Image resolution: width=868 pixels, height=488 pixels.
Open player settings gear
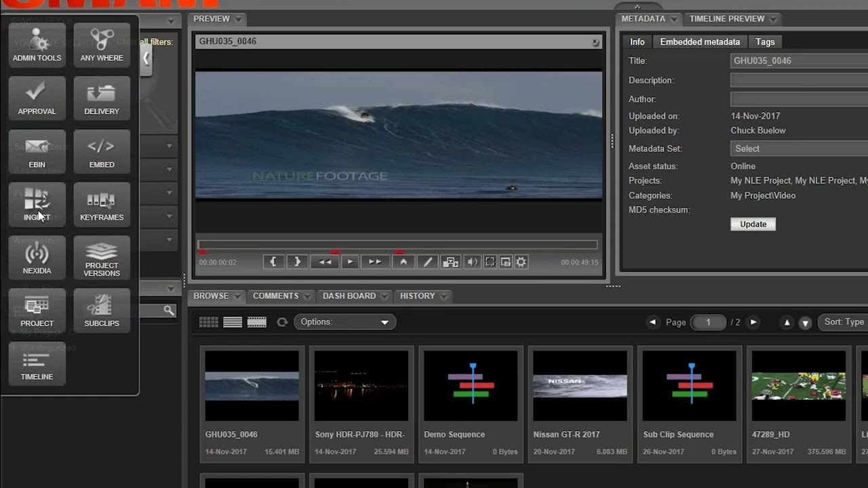[521, 262]
